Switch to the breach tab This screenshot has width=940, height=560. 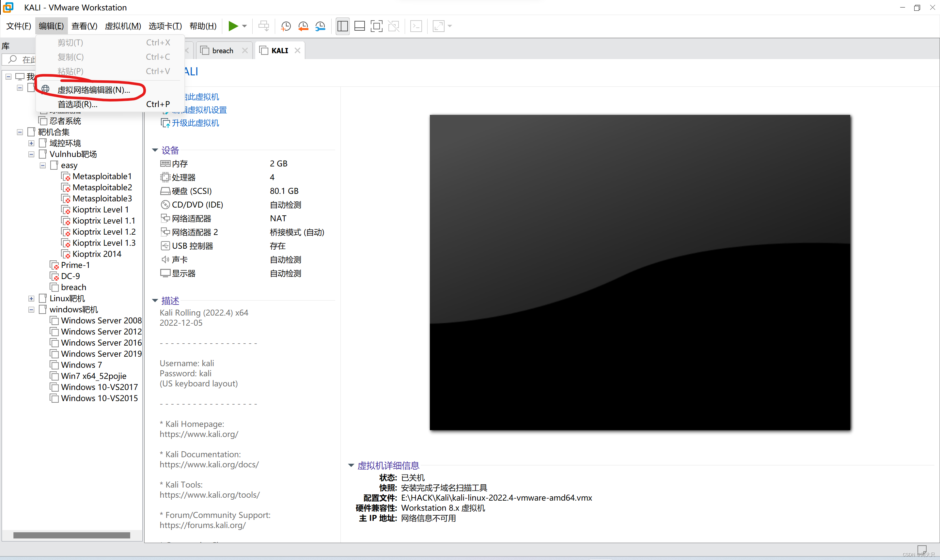223,51
